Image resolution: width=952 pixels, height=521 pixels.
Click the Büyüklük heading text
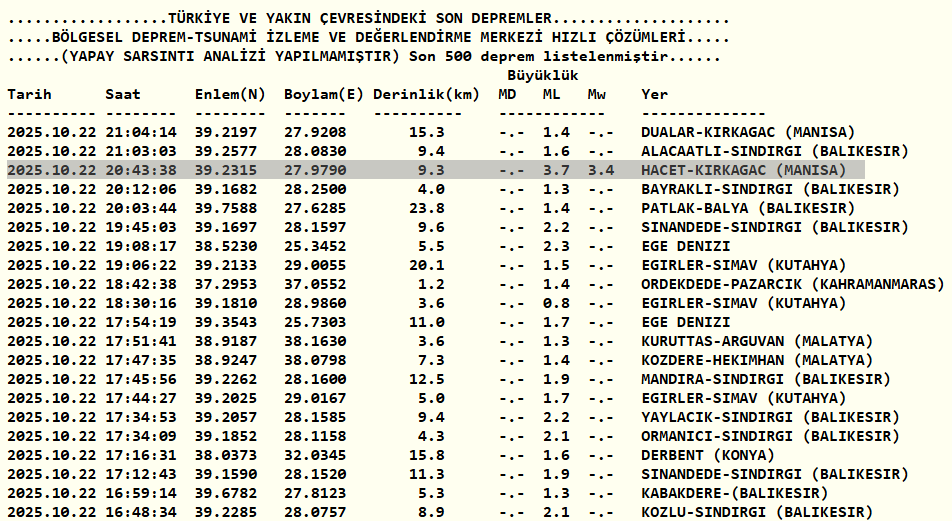pyautogui.click(x=543, y=76)
